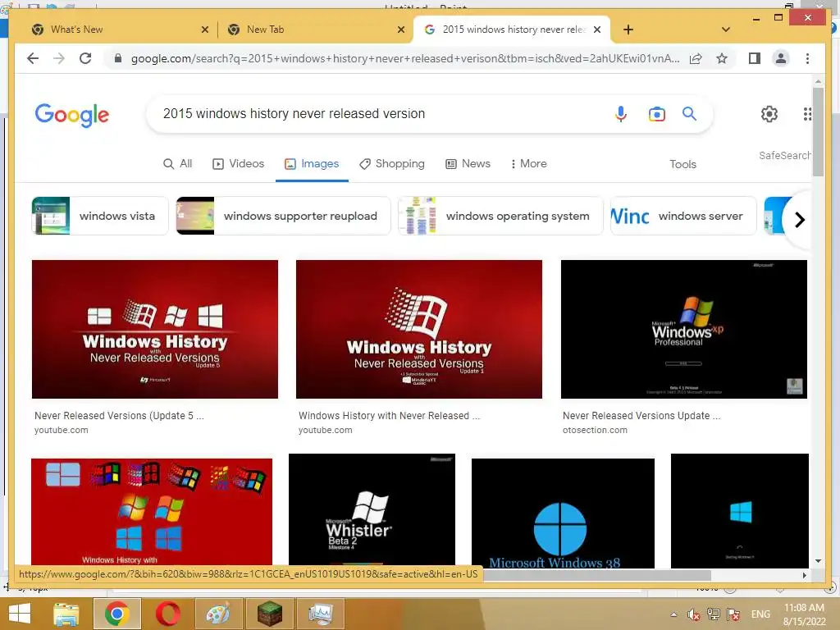Open the SafeSearch setting
The image size is (840, 630).
784,155
